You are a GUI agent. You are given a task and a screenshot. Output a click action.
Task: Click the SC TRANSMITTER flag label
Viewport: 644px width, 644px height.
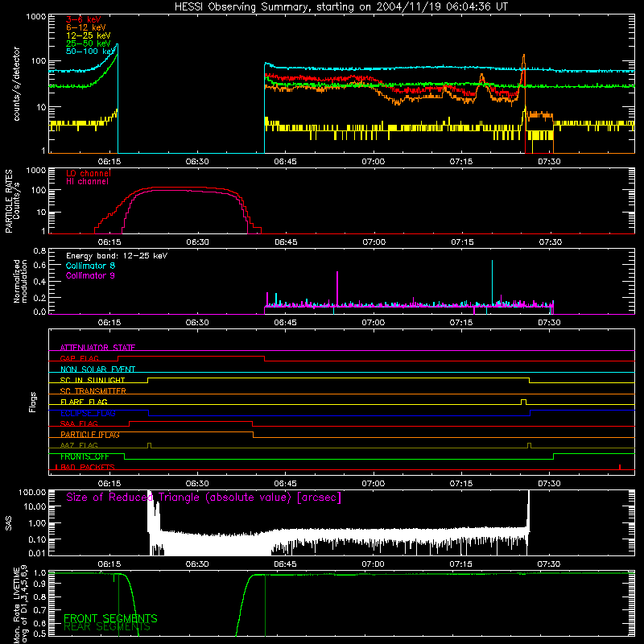coord(93,391)
